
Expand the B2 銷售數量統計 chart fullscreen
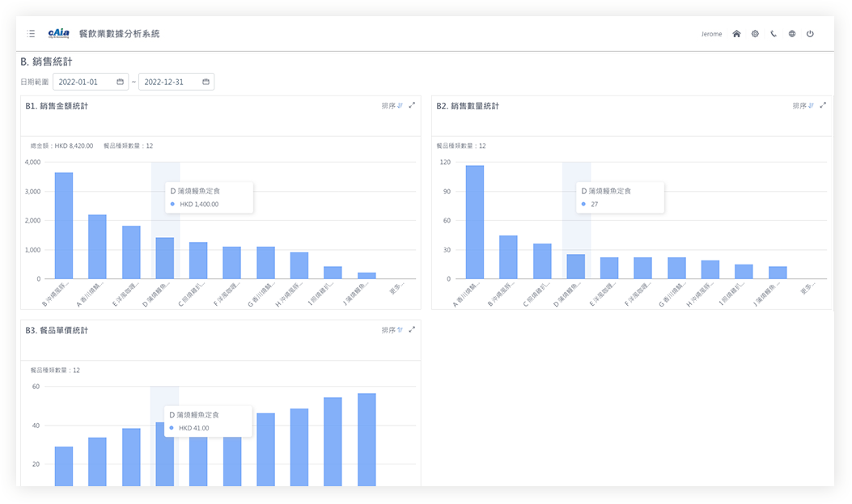(x=823, y=105)
